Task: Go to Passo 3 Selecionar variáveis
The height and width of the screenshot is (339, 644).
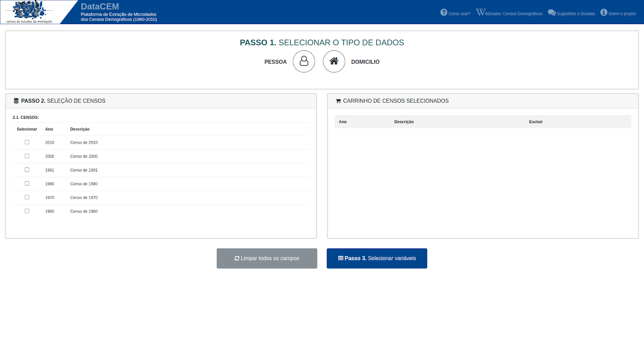Action: pos(377,258)
